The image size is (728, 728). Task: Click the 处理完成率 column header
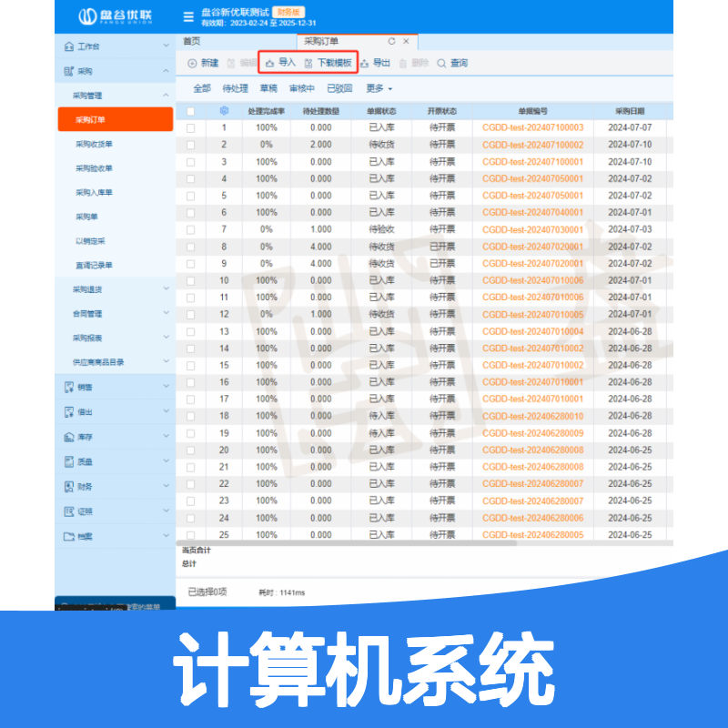266,111
